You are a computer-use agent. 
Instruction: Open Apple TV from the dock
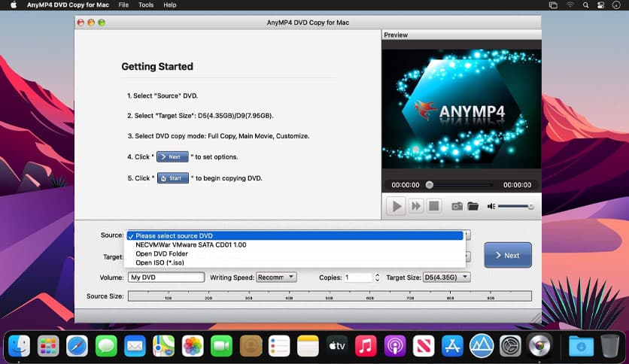337,345
